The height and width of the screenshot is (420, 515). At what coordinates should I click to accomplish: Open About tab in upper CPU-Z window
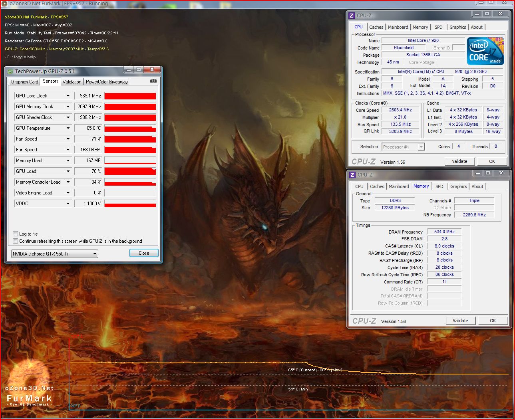click(x=477, y=27)
